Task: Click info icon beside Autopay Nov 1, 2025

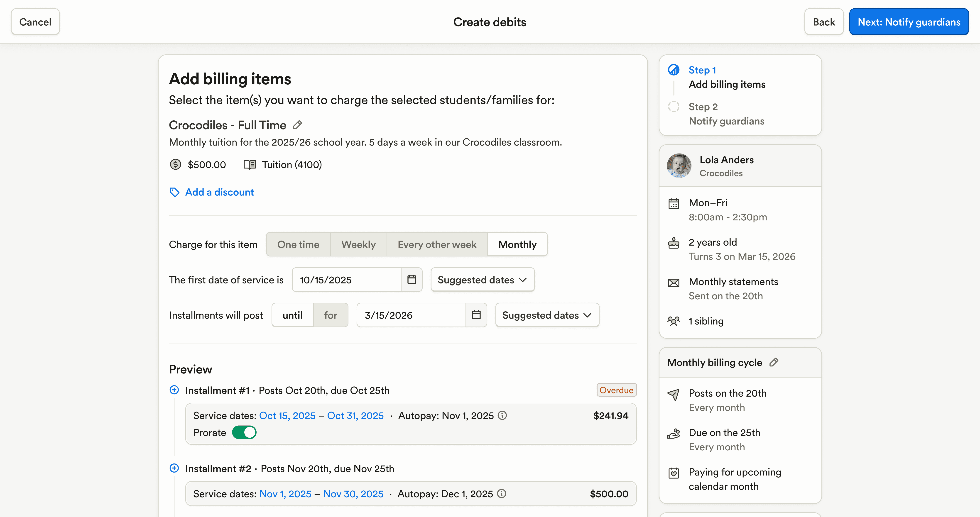Action: pyautogui.click(x=502, y=415)
